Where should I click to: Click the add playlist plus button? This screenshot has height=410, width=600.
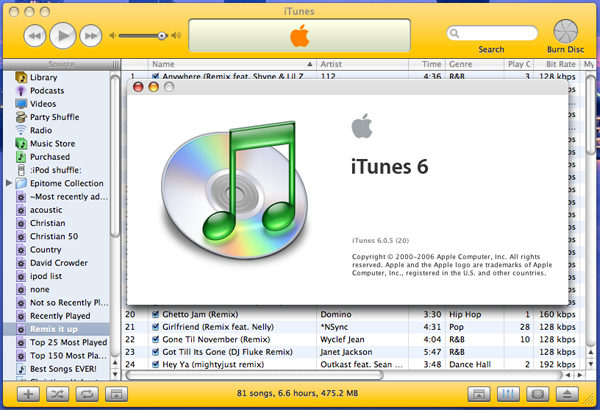28,394
